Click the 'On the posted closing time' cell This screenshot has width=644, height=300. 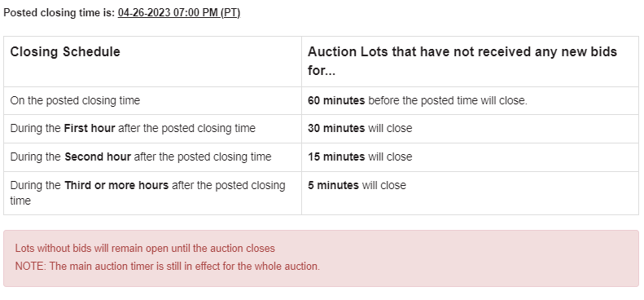(x=152, y=101)
